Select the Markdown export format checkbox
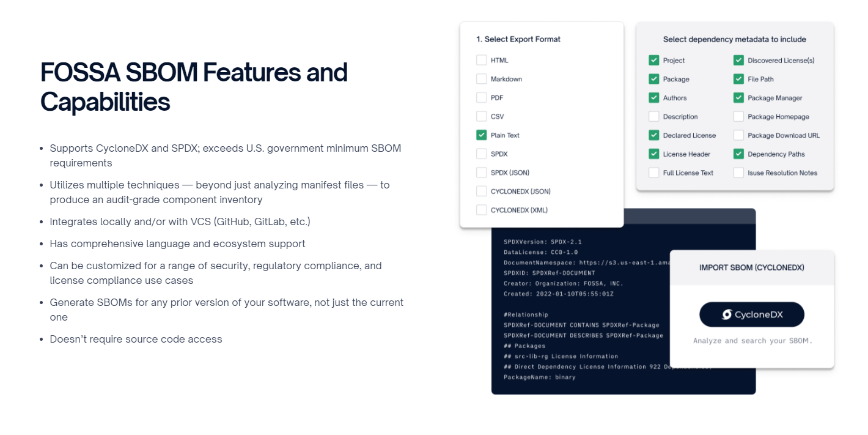The width and height of the screenshot is (868, 435). coord(481,79)
